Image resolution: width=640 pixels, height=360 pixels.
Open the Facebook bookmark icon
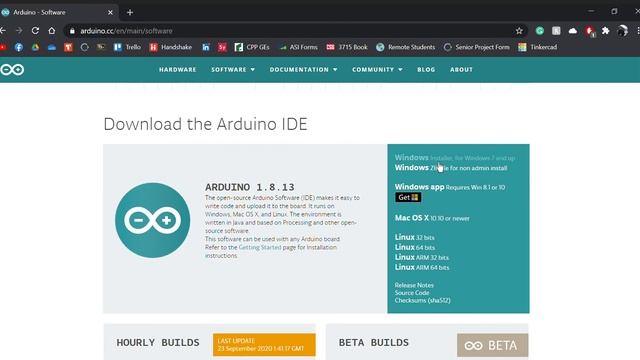click(19, 47)
